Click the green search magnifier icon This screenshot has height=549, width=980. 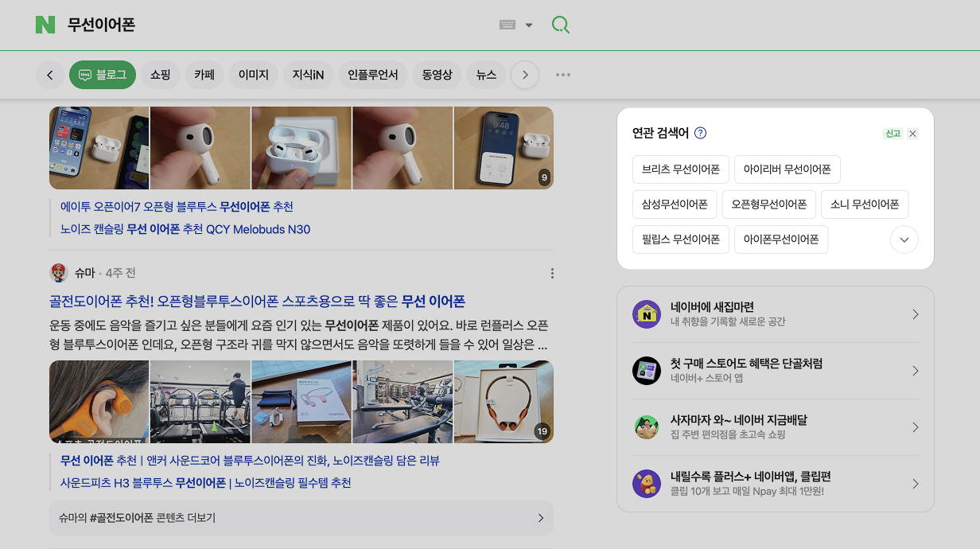pyautogui.click(x=561, y=25)
